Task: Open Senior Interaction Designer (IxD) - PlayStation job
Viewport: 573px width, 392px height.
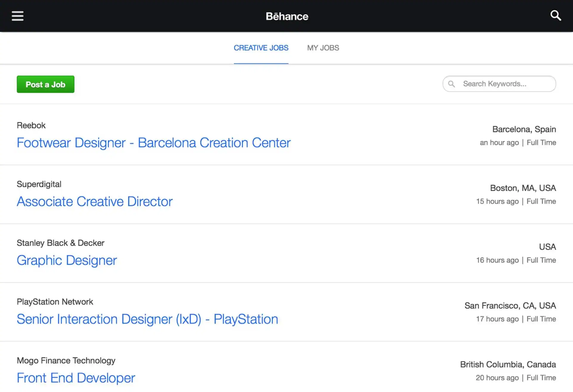Action: [147, 319]
